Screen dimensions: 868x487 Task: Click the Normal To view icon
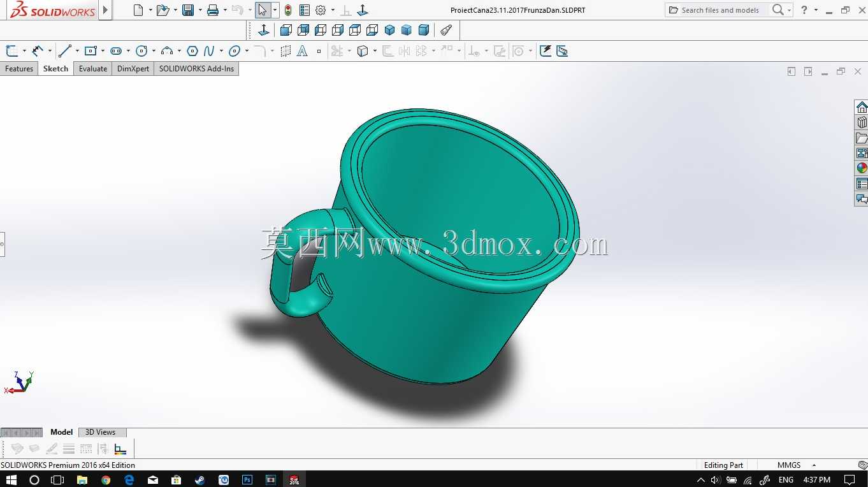coord(264,30)
